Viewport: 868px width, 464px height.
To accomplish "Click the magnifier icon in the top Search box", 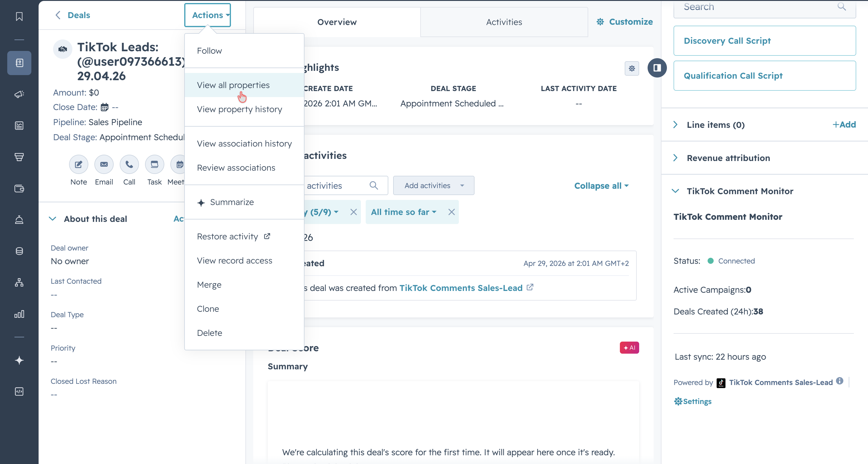I will pyautogui.click(x=842, y=6).
